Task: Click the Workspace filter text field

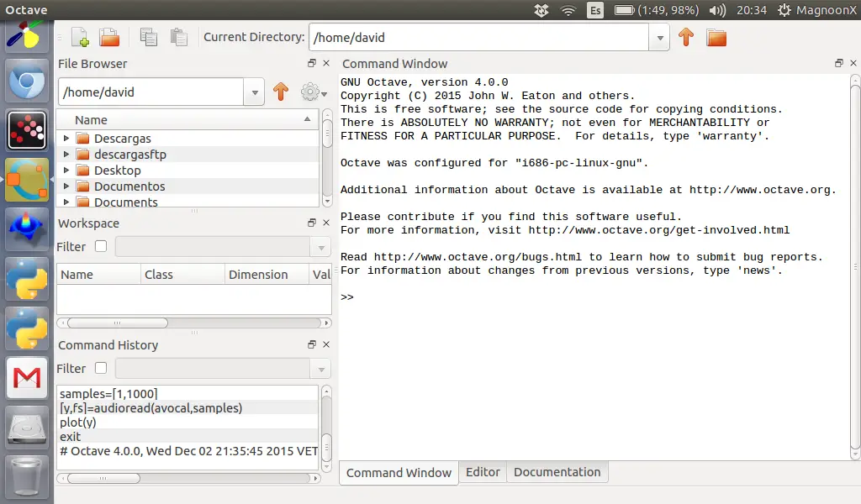Action: click(x=214, y=247)
